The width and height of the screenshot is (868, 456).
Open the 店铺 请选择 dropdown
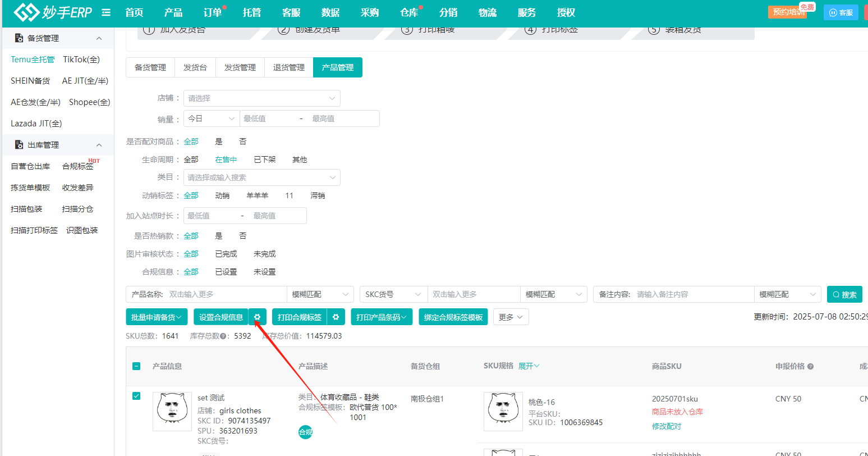pos(261,98)
